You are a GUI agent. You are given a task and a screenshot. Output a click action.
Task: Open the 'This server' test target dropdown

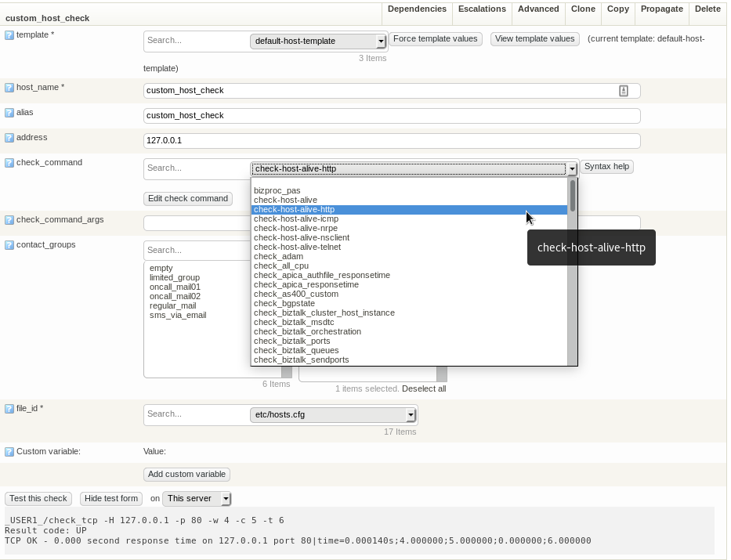pos(197,498)
